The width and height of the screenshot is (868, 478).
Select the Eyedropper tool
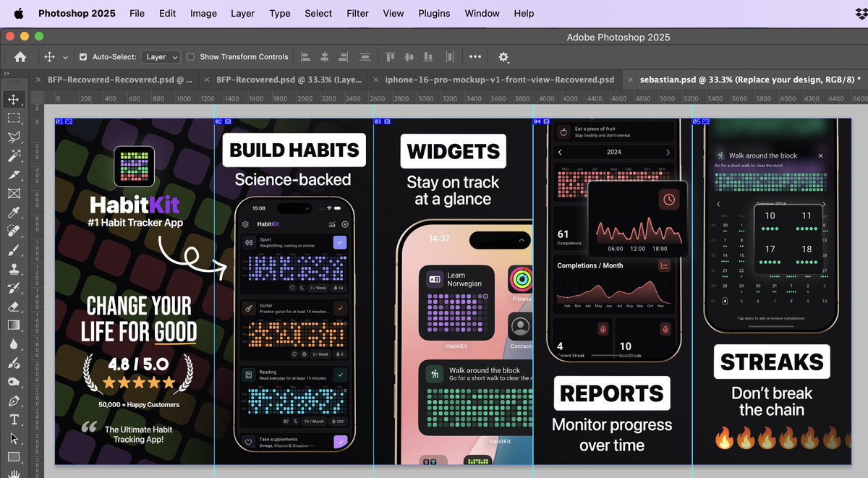[x=14, y=212]
